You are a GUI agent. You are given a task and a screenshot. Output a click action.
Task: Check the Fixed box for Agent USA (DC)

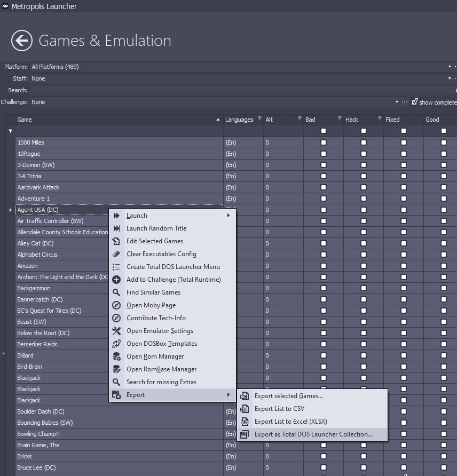(404, 210)
